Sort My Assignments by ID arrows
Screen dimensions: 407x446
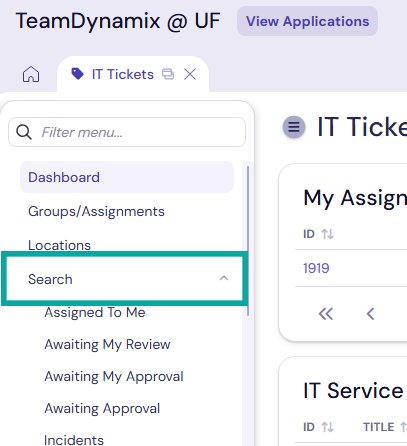tap(327, 234)
